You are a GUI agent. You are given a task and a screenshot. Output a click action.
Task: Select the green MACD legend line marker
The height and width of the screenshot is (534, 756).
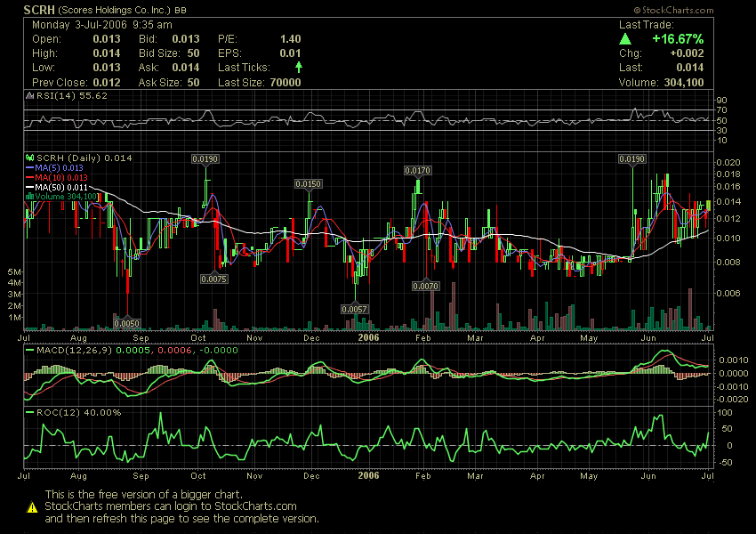click(x=29, y=350)
